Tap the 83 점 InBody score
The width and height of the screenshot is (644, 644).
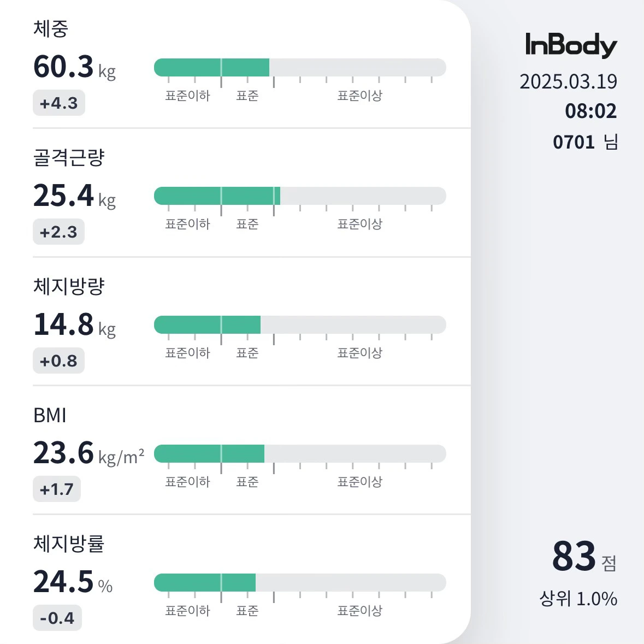point(584,557)
